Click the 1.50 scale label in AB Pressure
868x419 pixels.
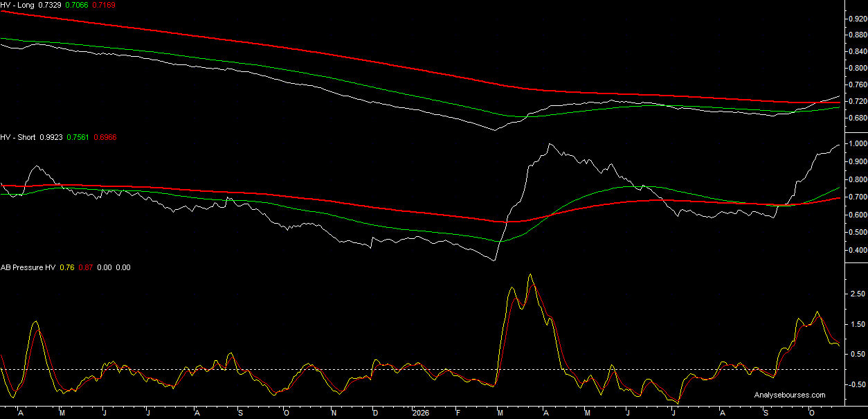coord(859,324)
